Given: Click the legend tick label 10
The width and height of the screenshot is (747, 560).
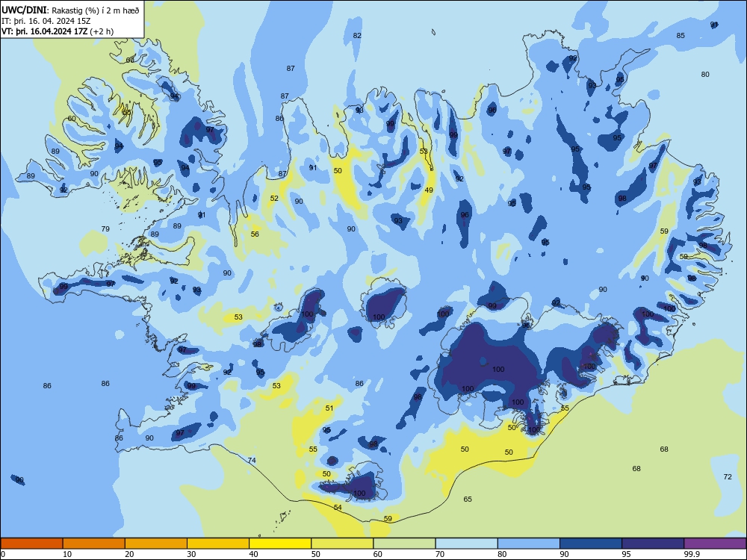Looking at the screenshot, I should pos(67,554).
